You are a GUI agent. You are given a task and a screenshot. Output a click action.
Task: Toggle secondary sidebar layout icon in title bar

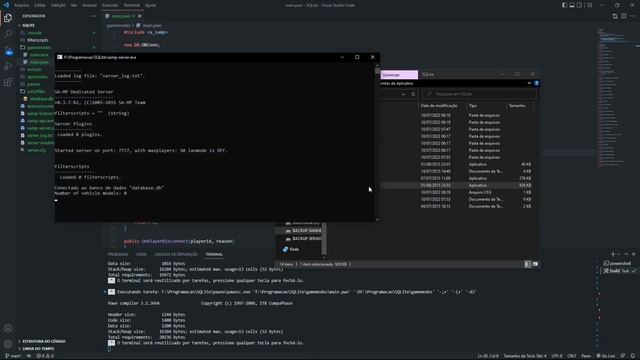580,5
